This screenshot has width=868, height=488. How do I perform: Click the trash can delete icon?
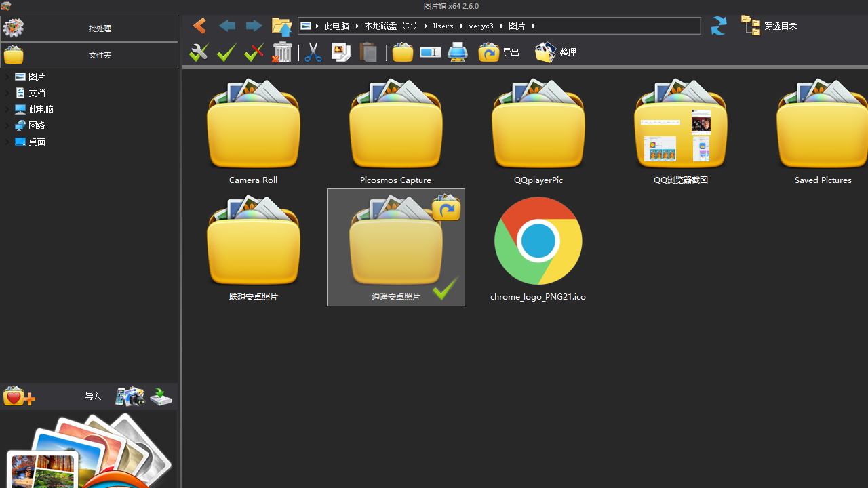pos(281,52)
